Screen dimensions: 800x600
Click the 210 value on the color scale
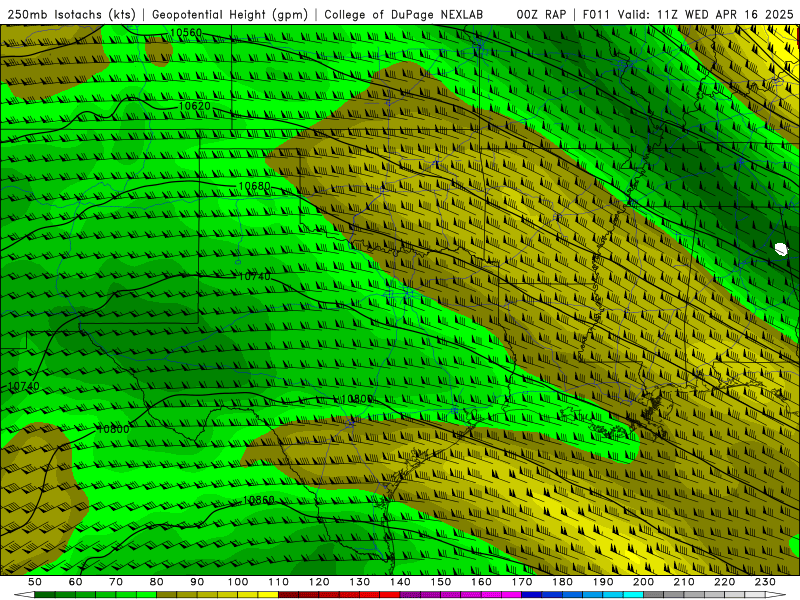coord(684,582)
